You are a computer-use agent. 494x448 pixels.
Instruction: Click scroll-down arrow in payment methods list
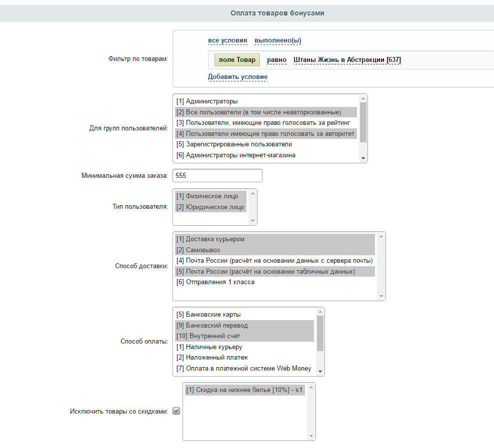[x=320, y=372]
